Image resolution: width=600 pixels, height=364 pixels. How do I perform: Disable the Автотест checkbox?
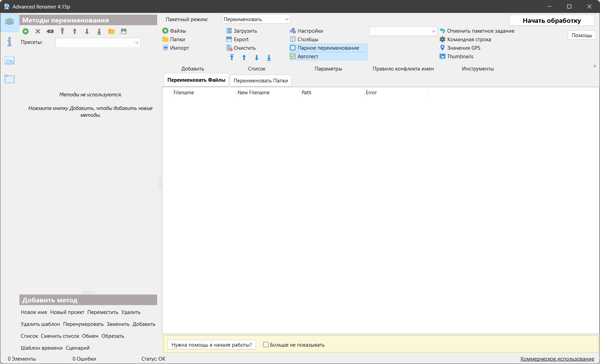pos(293,57)
